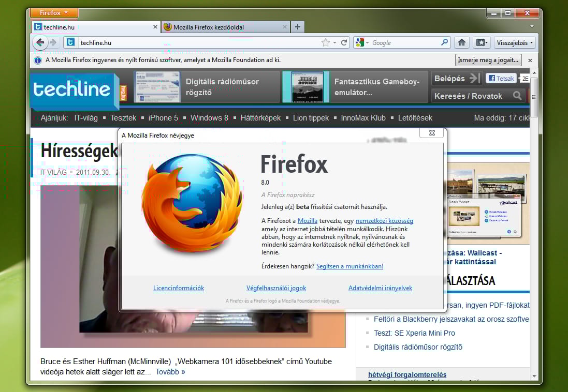Image resolution: width=568 pixels, height=392 pixels.
Task: Click the search magnifier beside Rovatok
Action: 517,96
